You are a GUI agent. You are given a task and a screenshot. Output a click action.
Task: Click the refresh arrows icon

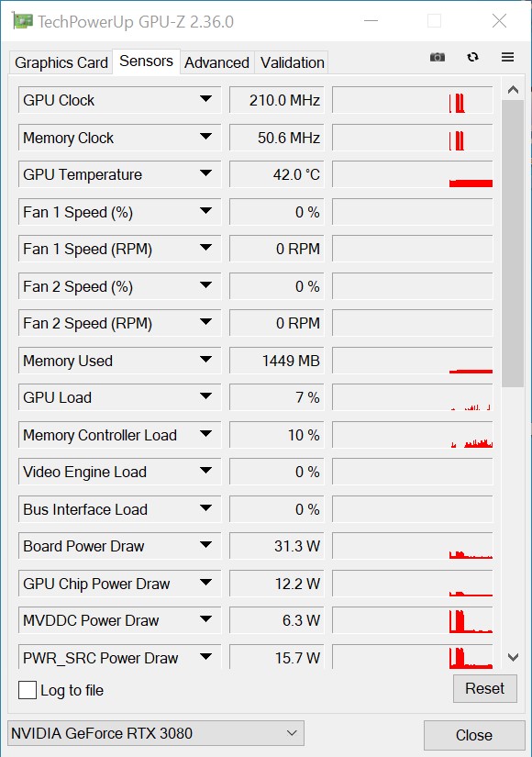[472, 57]
